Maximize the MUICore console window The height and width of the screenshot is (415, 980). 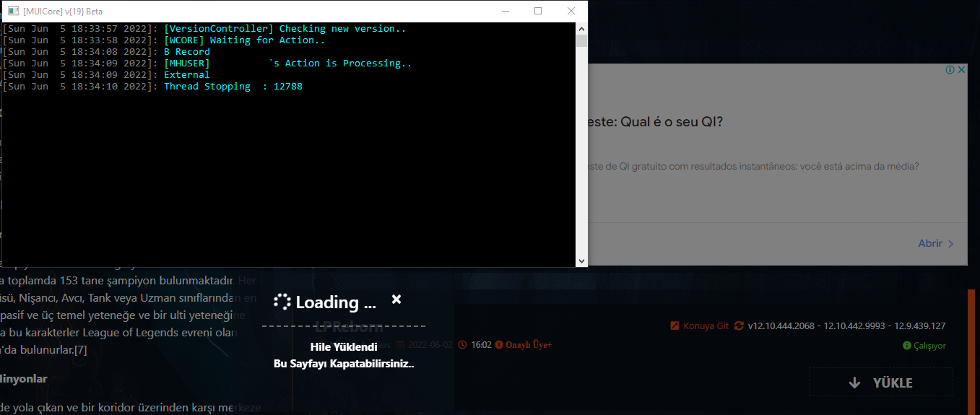[538, 11]
